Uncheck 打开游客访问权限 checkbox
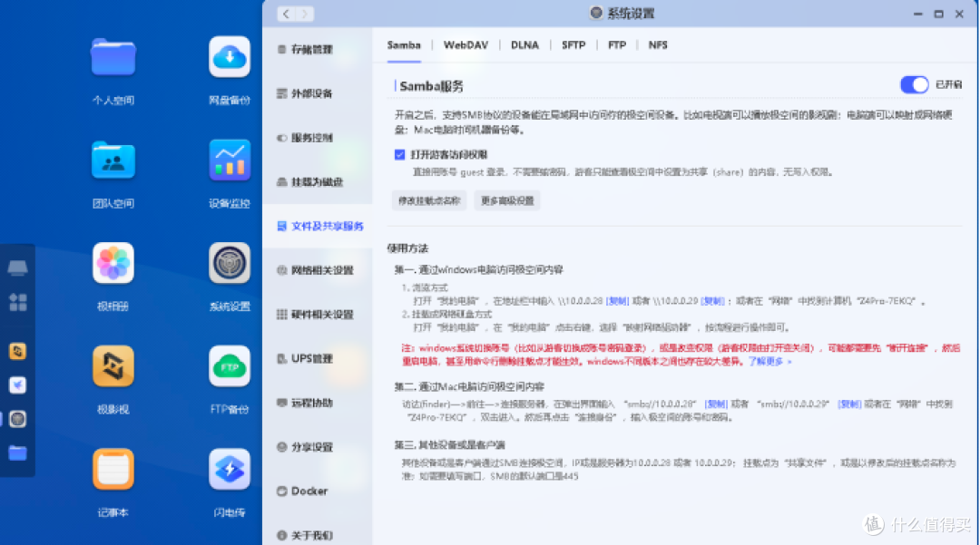Image resolution: width=980 pixels, height=545 pixels. [x=400, y=155]
